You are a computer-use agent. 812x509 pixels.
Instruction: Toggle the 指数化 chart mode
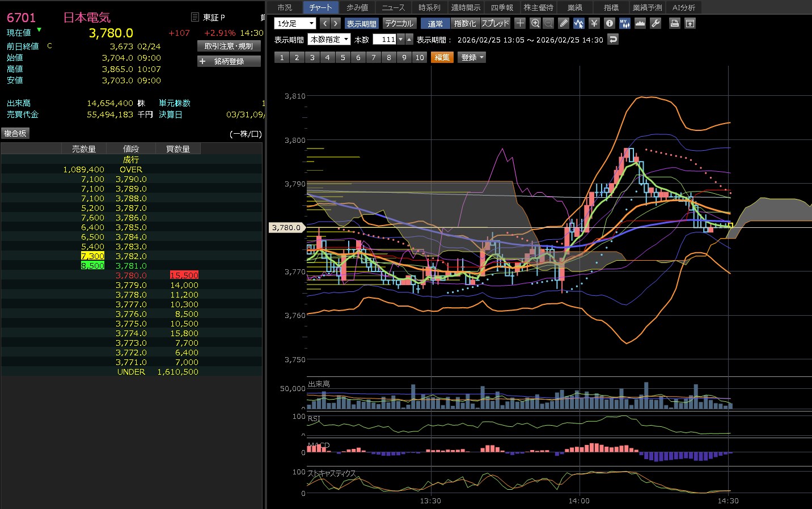[x=465, y=23]
